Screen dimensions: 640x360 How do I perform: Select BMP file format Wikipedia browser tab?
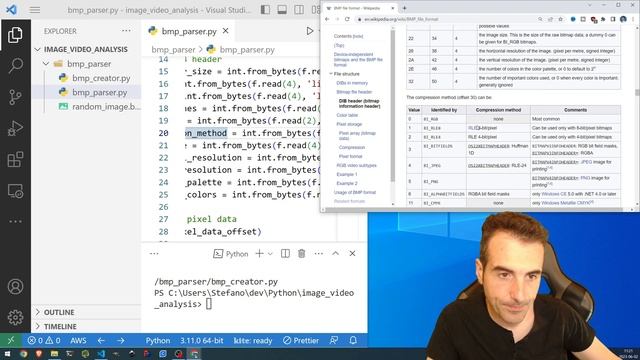(357, 8)
